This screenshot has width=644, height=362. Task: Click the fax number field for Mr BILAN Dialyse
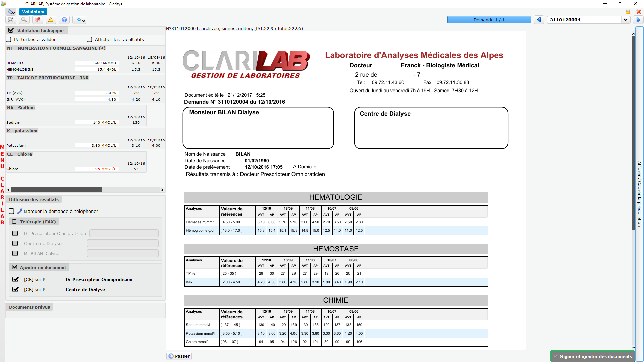[122, 253]
